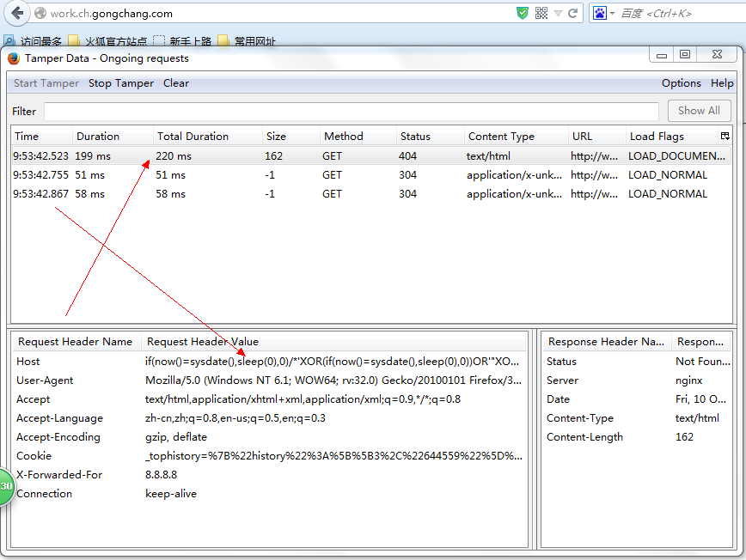This screenshot has width=746, height=560.
Task: Reload the page with refresh icon
Action: coord(572,13)
